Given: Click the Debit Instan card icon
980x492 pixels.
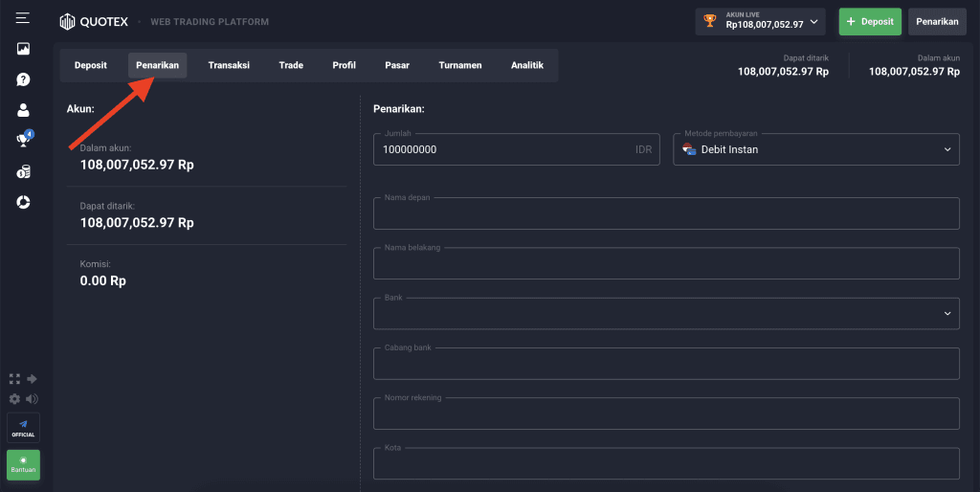Looking at the screenshot, I should point(689,149).
